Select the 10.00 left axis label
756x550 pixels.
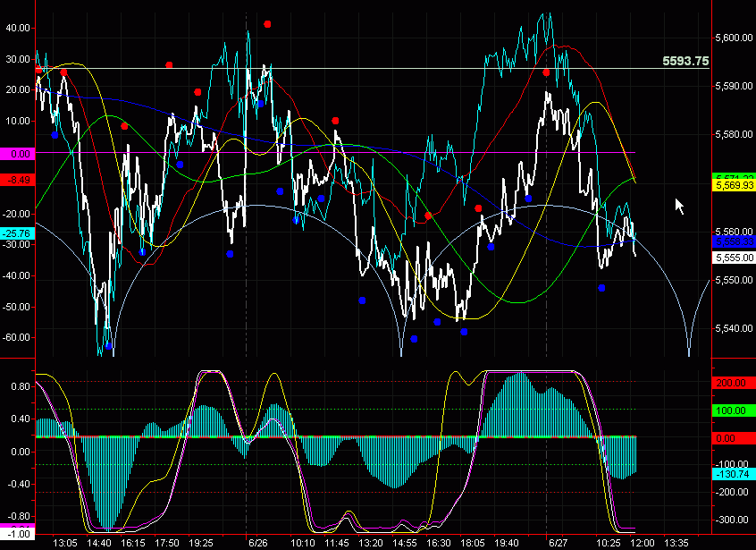(x=18, y=121)
